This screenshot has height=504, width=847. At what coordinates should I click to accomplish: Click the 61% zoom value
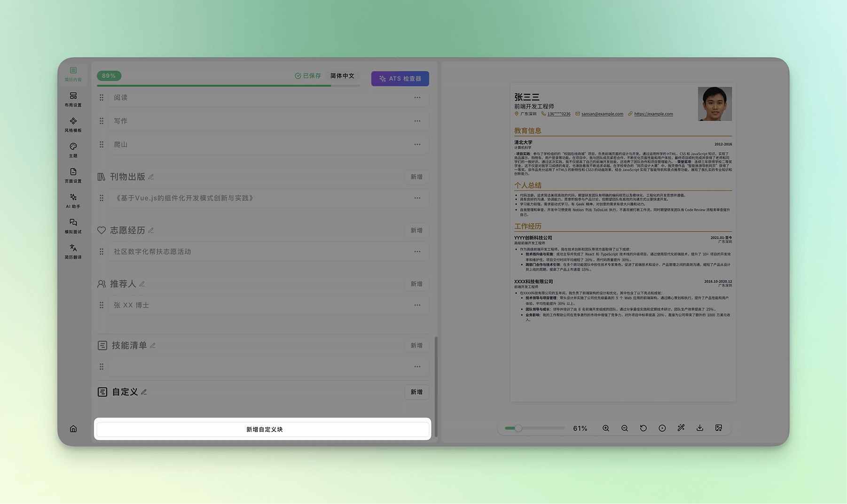580,428
